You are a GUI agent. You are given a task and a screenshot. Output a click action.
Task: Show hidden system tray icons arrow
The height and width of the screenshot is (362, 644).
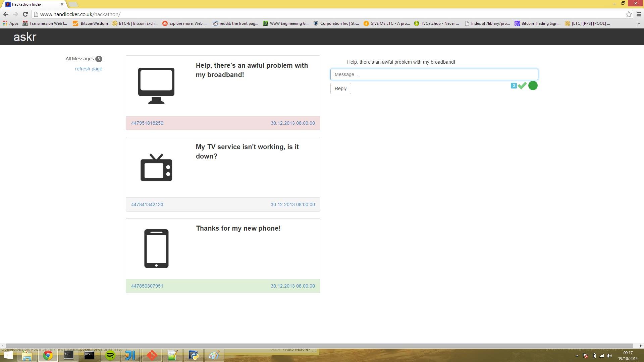577,356
